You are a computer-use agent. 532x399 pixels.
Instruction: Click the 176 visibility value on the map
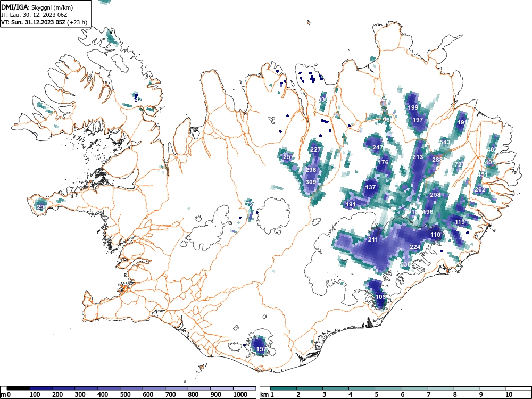383,162
